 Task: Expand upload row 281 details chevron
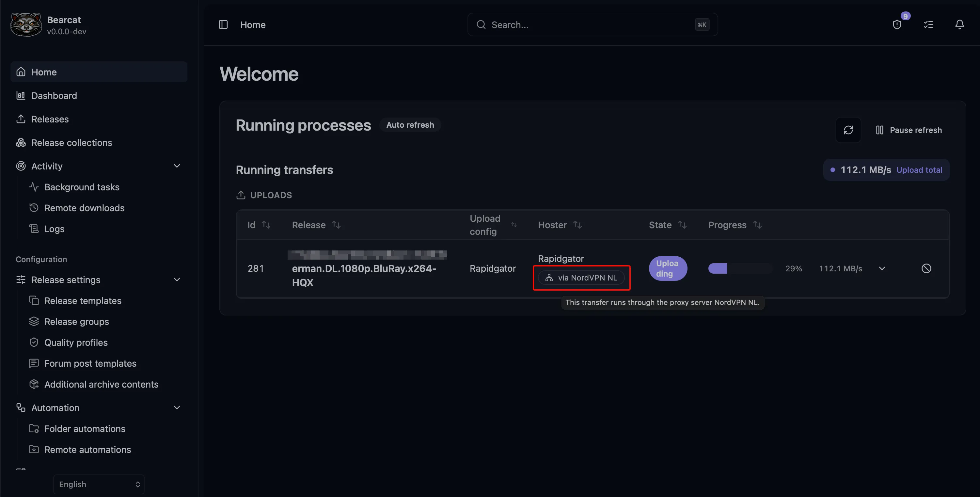click(x=882, y=268)
